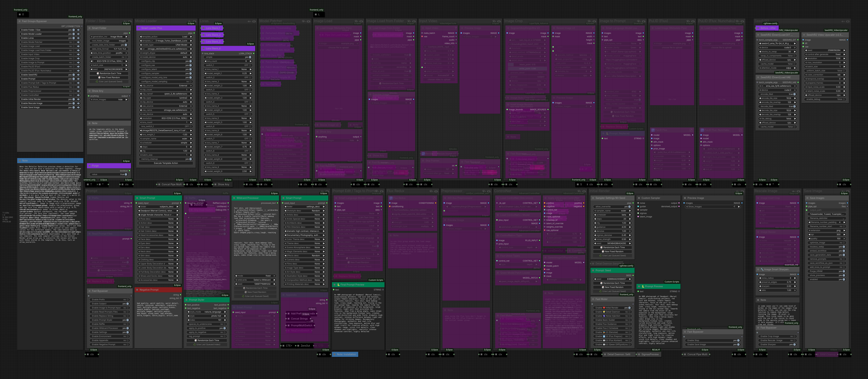
Task: Select the collapsed ZeroOut node
Action: [305, 346]
